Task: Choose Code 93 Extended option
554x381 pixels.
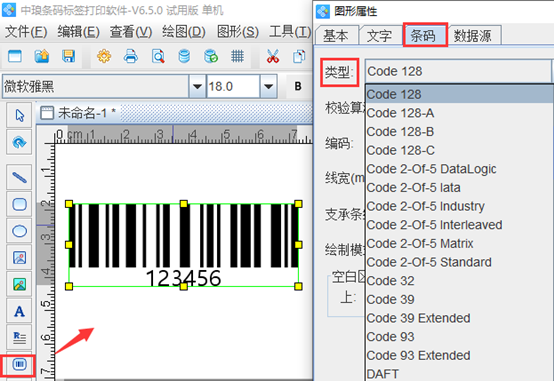Action: click(460, 356)
